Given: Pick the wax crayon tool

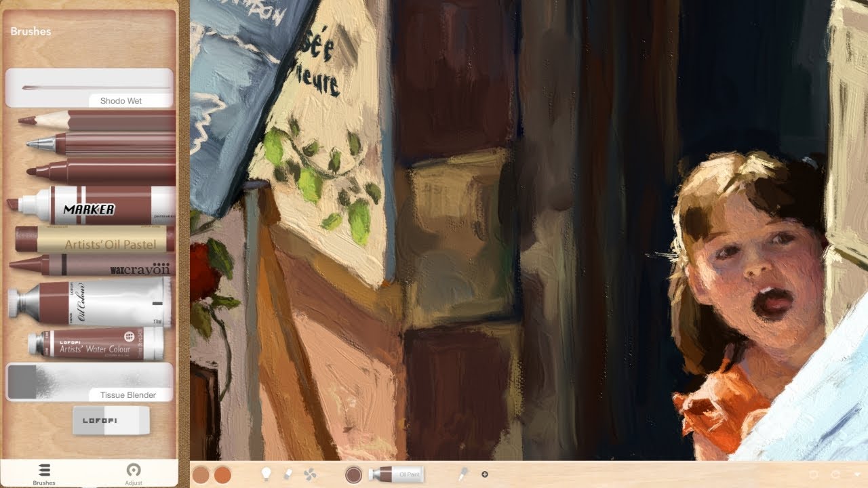Looking at the screenshot, I should [x=92, y=265].
